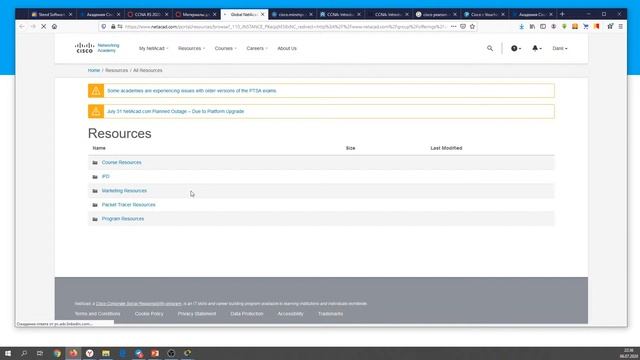
Task: Open the Accessibility footer link
Action: click(290, 314)
